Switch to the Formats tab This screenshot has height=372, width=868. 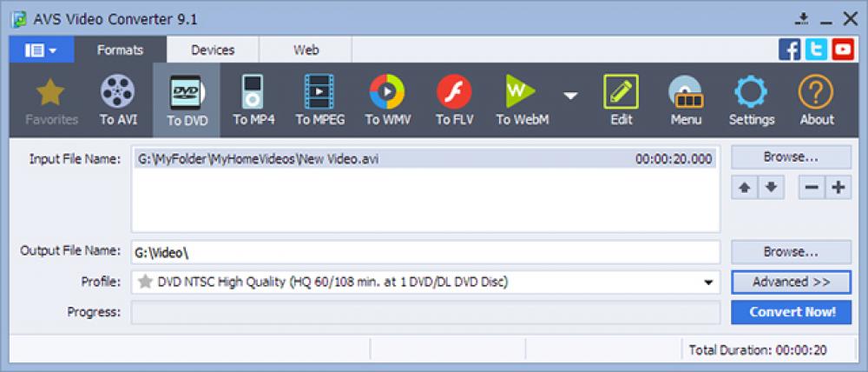(120, 50)
